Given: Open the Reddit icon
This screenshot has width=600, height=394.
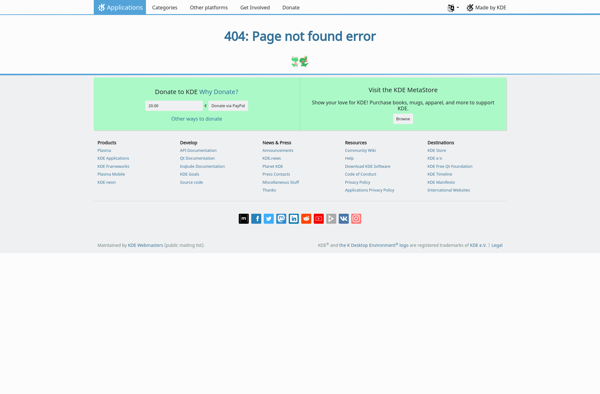Looking at the screenshot, I should click(x=306, y=218).
